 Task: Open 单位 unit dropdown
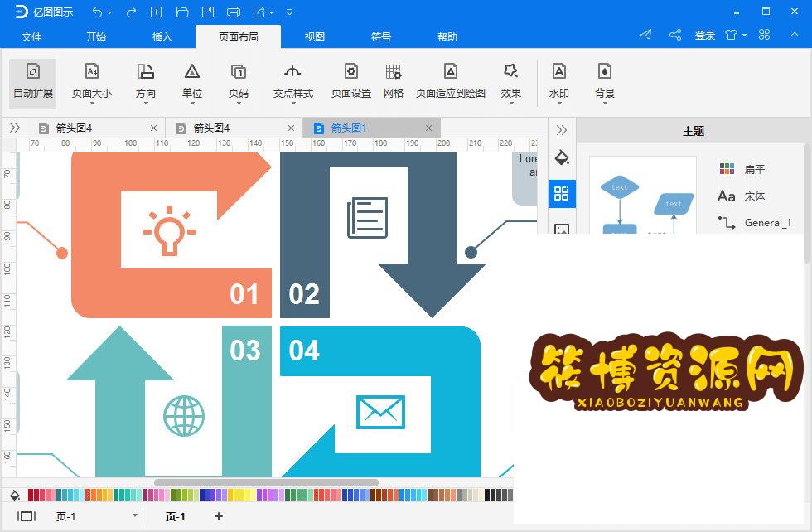tap(192, 83)
